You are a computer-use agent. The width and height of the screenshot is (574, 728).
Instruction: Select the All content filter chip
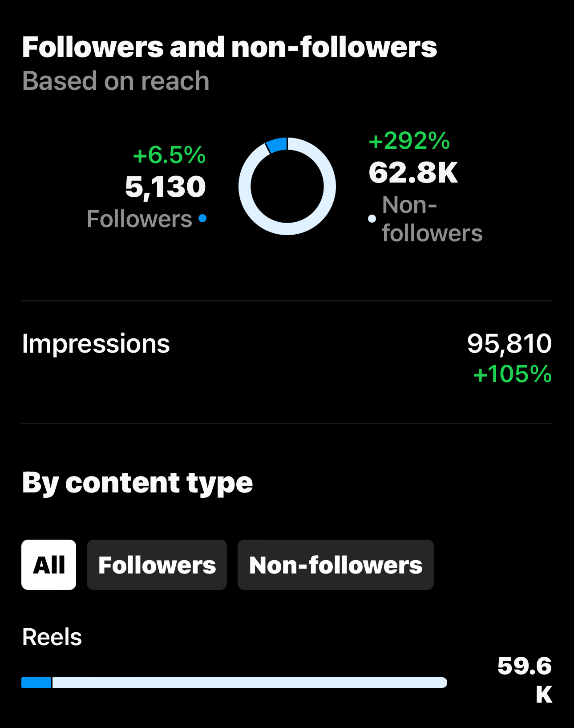49,565
